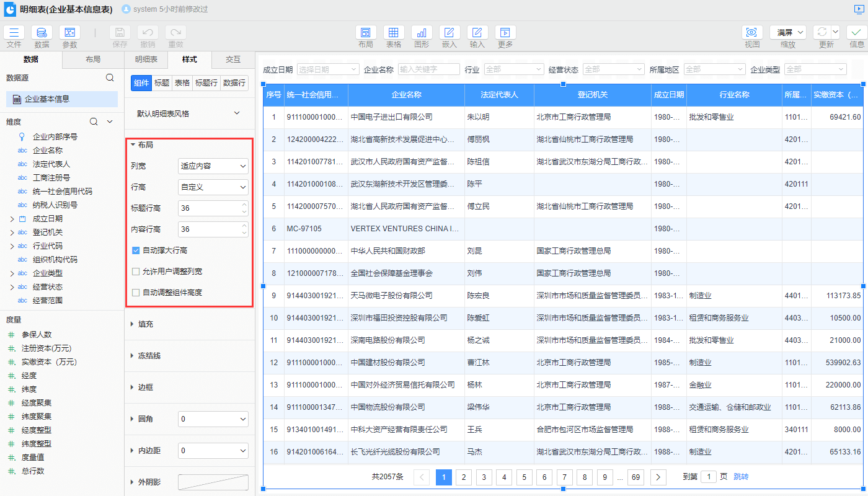Go to page 3 in pagination
The image size is (868, 496).
pos(484,477)
